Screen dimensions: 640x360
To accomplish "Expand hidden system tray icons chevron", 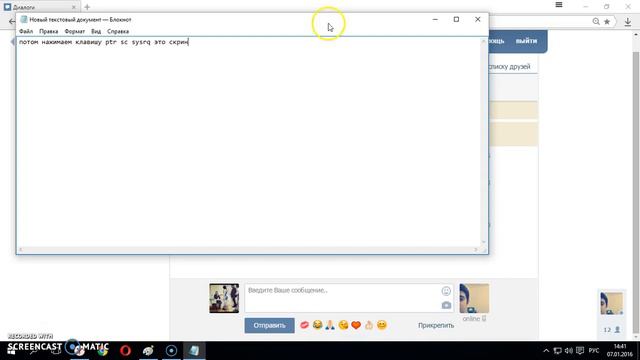I will [x=546, y=351].
